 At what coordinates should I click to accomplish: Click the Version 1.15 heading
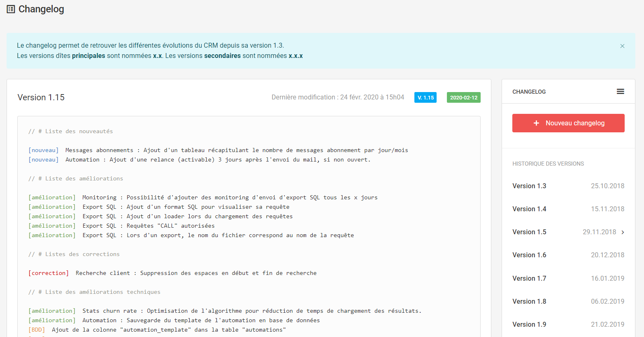tap(41, 97)
